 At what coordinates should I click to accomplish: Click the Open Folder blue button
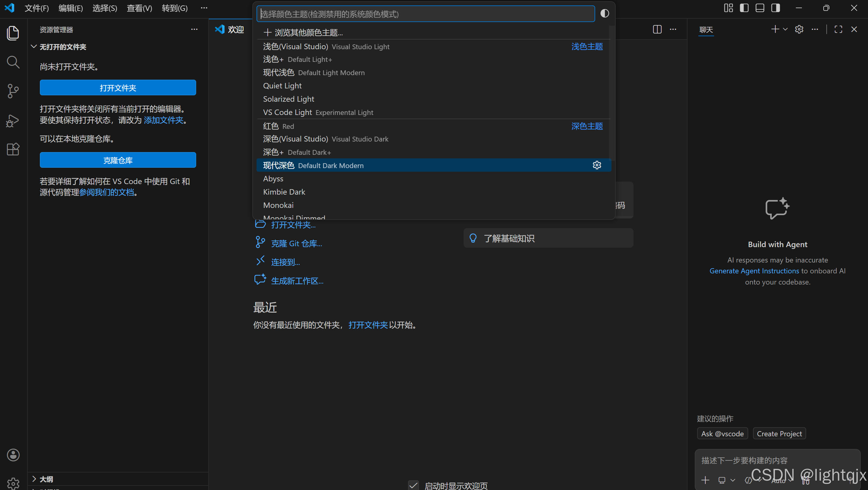[x=118, y=87]
